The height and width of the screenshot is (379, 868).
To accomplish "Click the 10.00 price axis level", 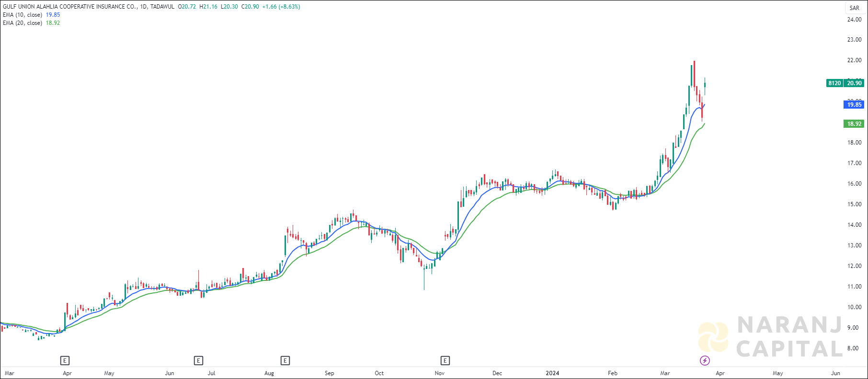I will tap(854, 307).
